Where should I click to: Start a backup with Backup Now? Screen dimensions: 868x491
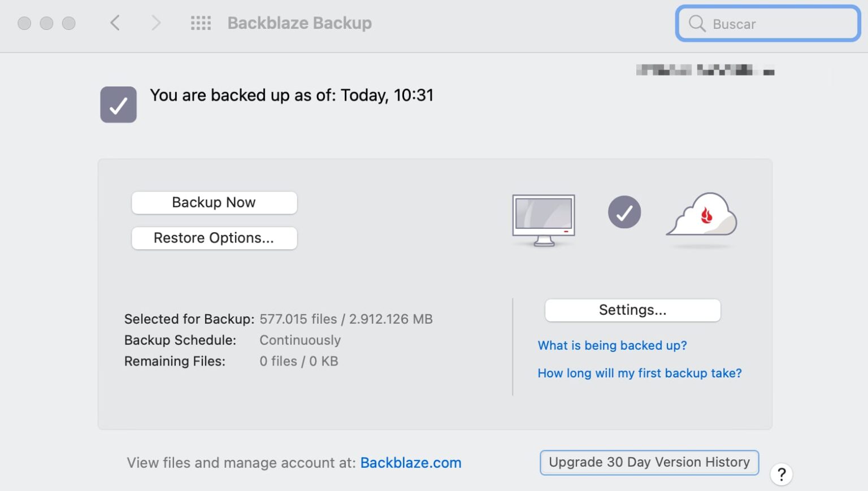[x=214, y=202]
